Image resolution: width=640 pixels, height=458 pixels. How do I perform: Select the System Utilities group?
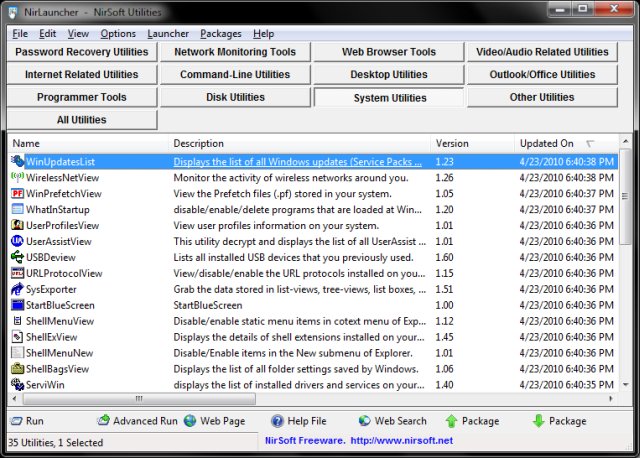(389, 98)
